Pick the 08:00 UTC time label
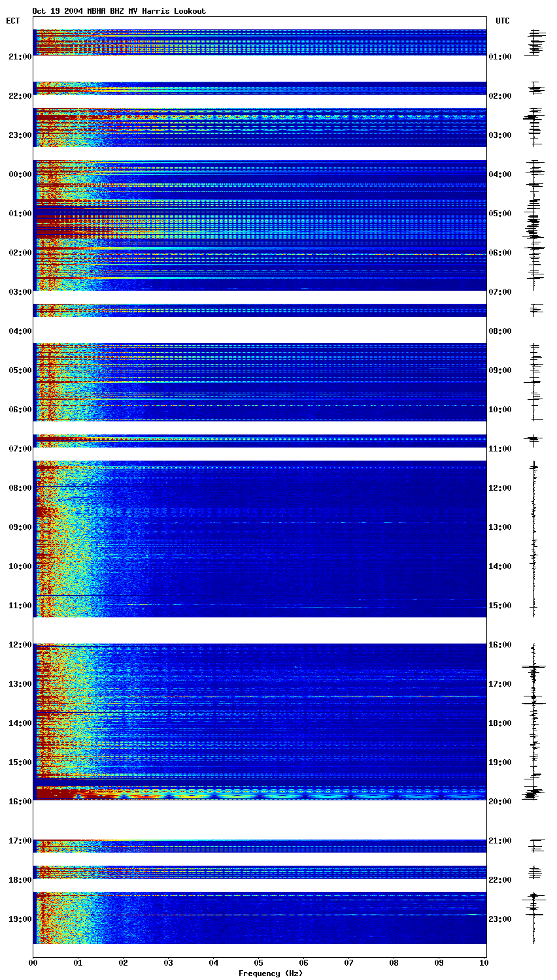The height and width of the screenshot is (980, 557). [500, 331]
